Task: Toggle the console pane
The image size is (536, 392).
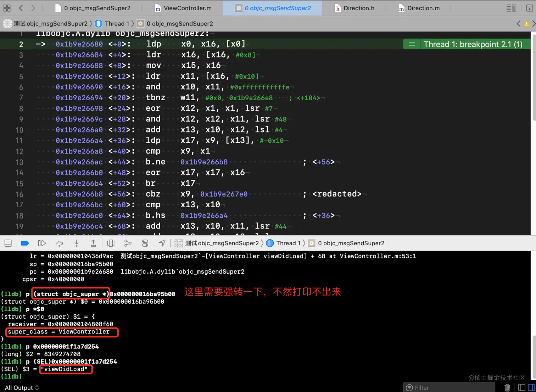Action: pyautogui.click(x=531, y=388)
